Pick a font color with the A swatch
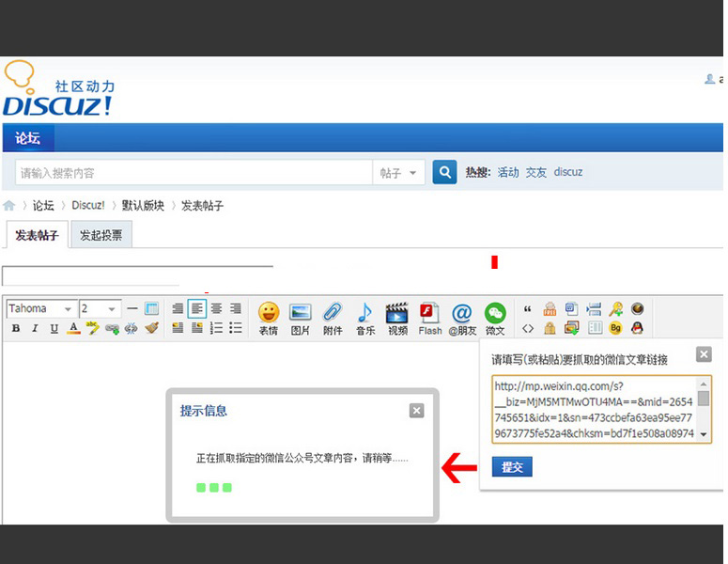Viewport: 728px width, 564px height. [x=73, y=328]
